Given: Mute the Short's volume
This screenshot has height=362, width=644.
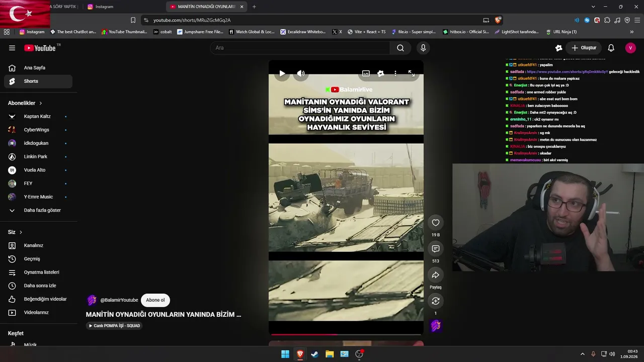Looking at the screenshot, I should tap(301, 73).
